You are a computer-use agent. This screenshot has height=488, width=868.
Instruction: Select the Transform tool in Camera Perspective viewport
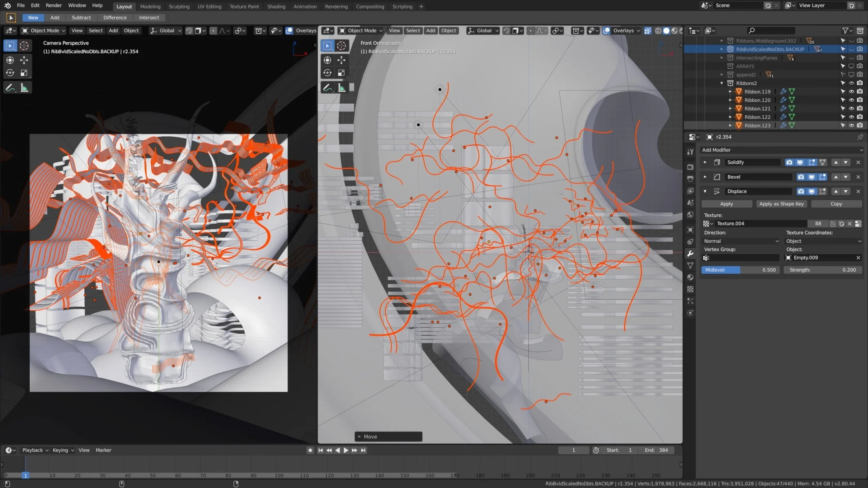click(10, 60)
